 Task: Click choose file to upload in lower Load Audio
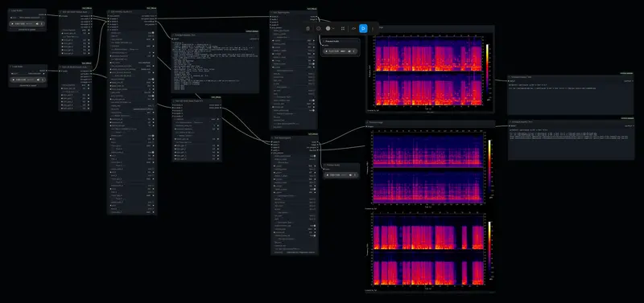(28, 85)
